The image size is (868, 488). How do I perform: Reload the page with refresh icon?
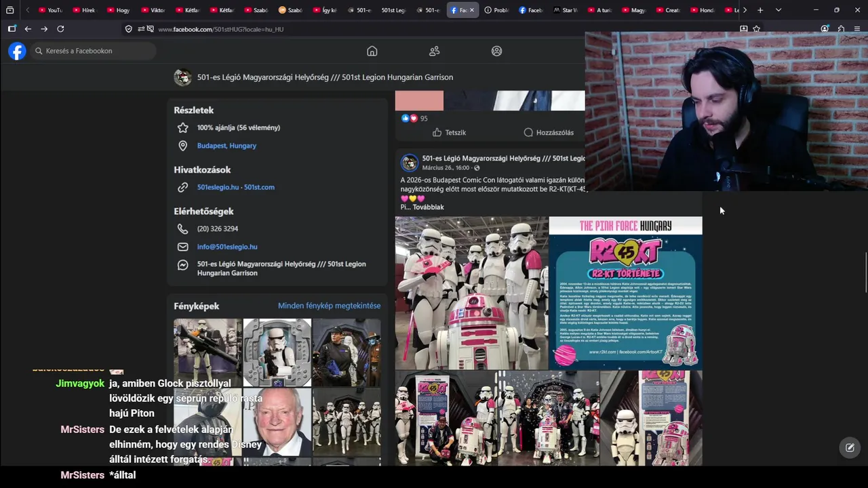[60, 29]
